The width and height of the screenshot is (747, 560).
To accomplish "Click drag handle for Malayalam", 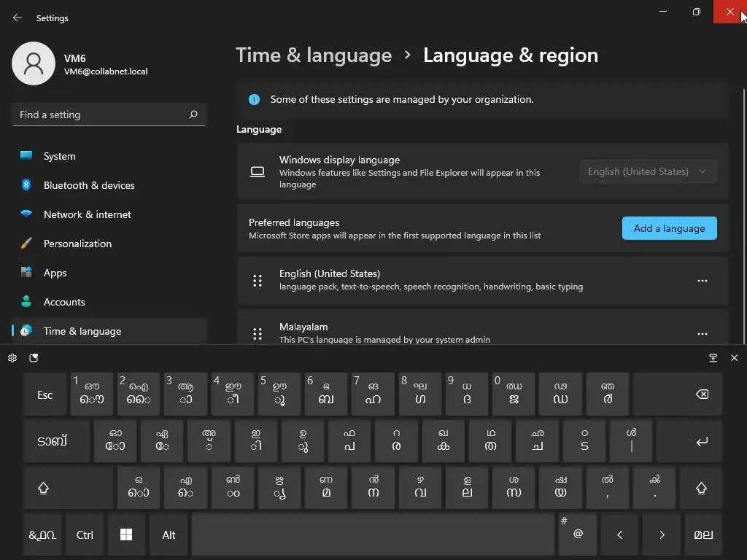I will click(258, 334).
